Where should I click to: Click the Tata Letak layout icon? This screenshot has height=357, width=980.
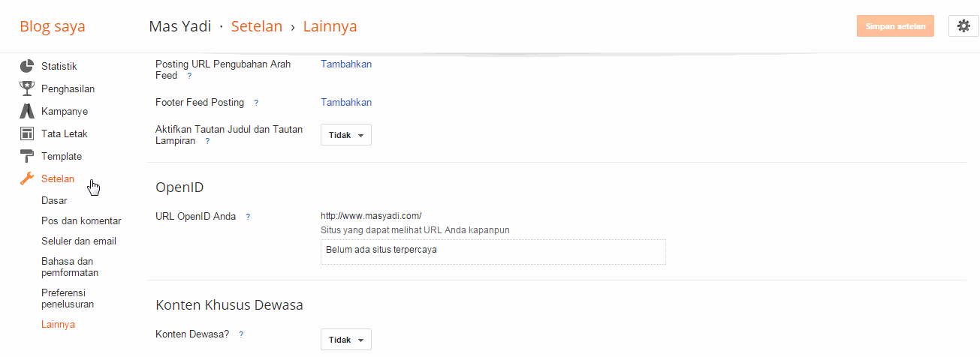[27, 133]
